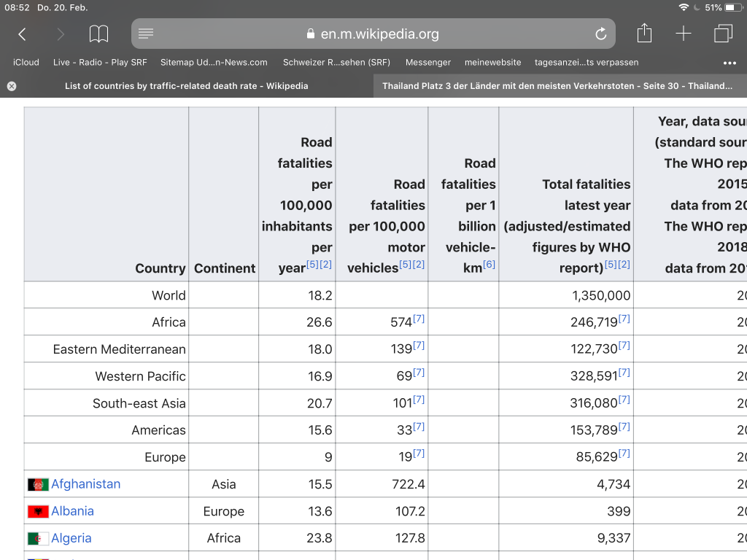Open footnote [7] beside Africa 574
This screenshot has width=747, height=560.
tap(418, 319)
